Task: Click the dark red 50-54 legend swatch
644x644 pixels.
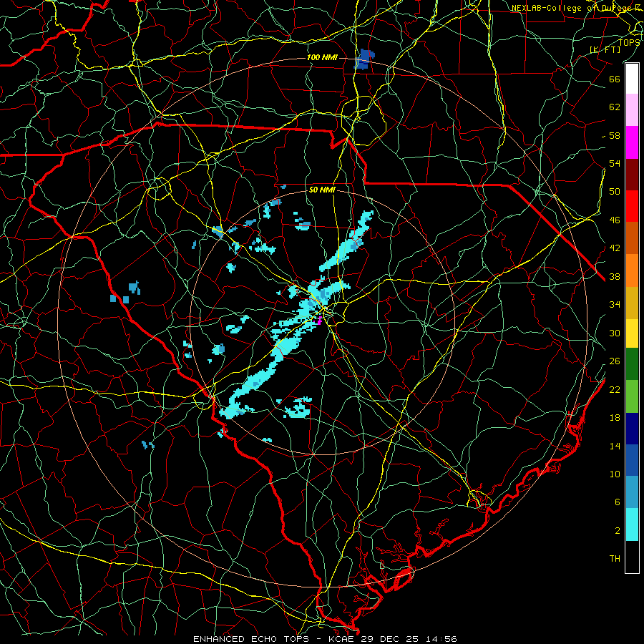Action: coord(632,175)
